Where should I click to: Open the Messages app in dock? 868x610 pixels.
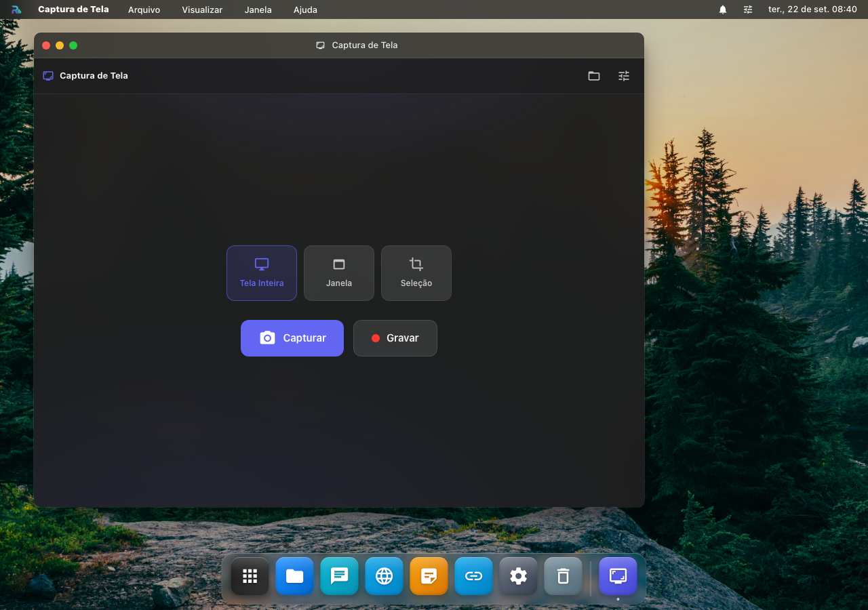coord(340,576)
